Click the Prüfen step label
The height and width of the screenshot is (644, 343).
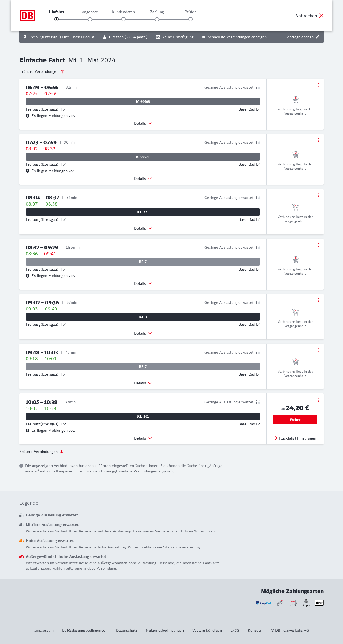pos(191,12)
